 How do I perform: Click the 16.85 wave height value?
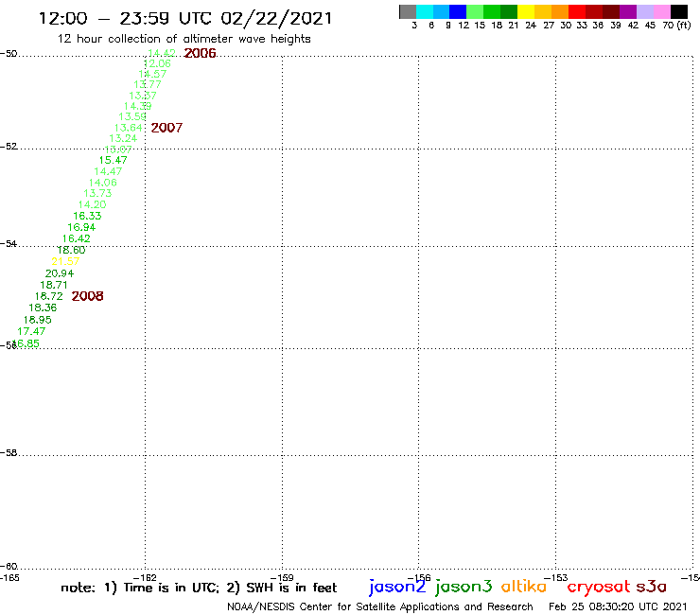coord(26,343)
